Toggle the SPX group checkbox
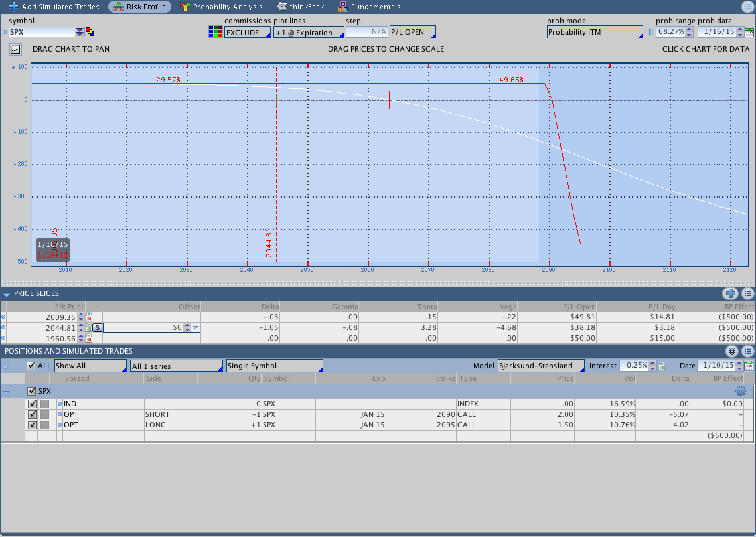Screen dimensions: 756x537 31,391
